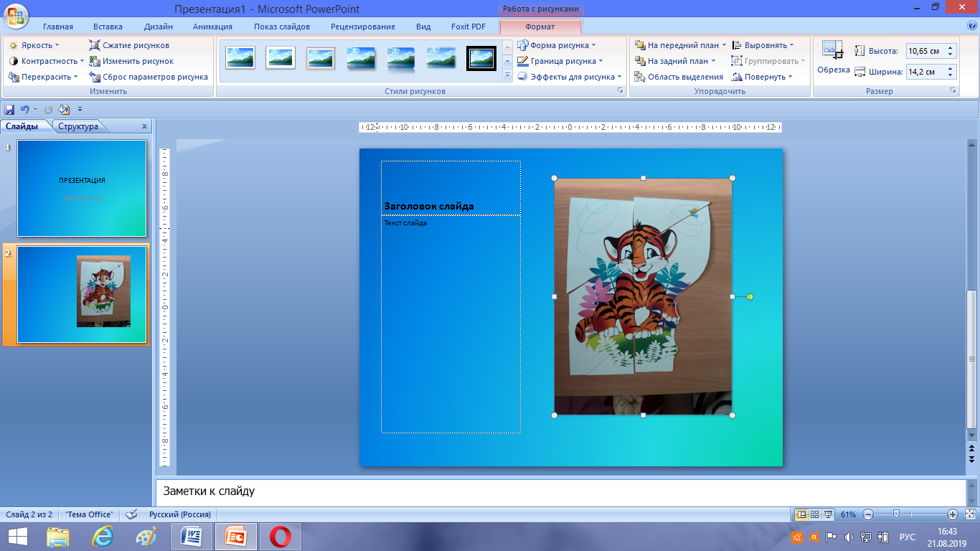Open Opera browser from the taskbar
The image size is (980, 551).
click(281, 537)
